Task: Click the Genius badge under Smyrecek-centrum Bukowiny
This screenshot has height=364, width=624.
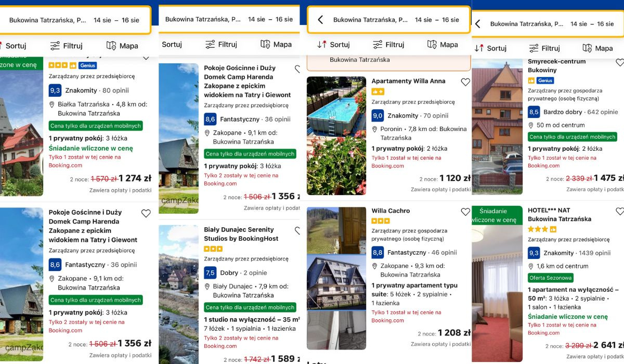Action: [544, 81]
